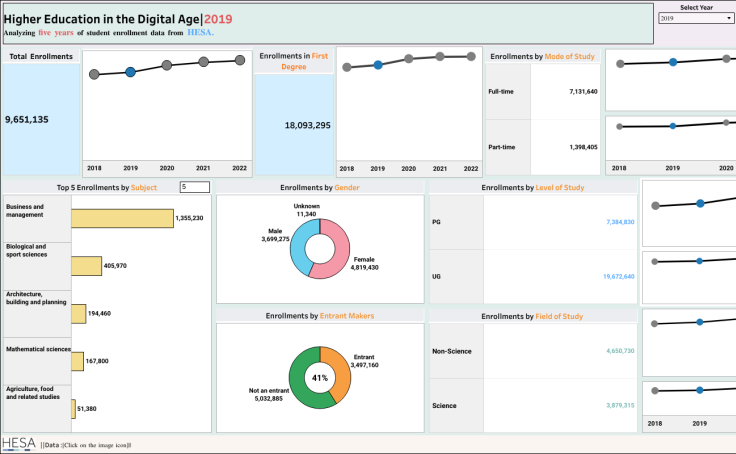Click the Top N subjects input box

194,187
